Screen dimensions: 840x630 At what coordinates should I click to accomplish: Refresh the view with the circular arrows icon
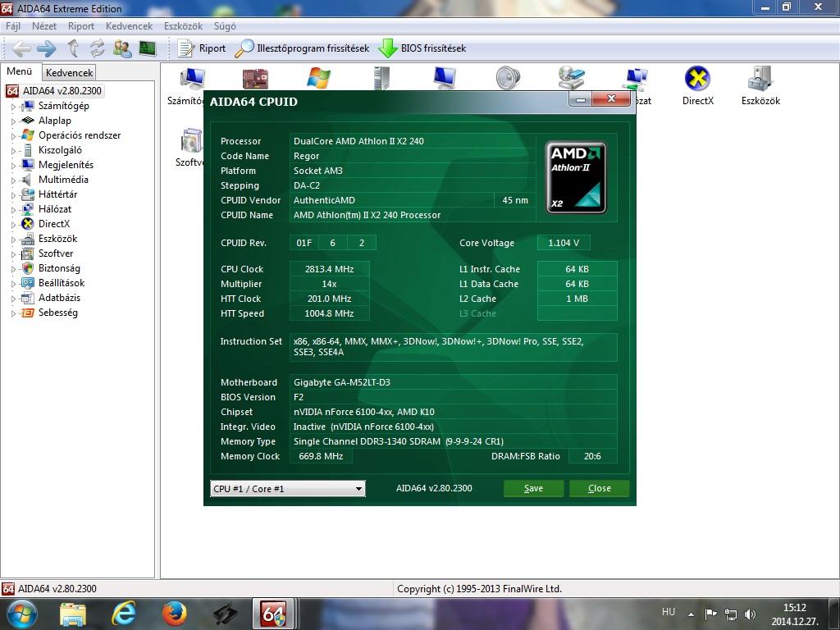97,48
